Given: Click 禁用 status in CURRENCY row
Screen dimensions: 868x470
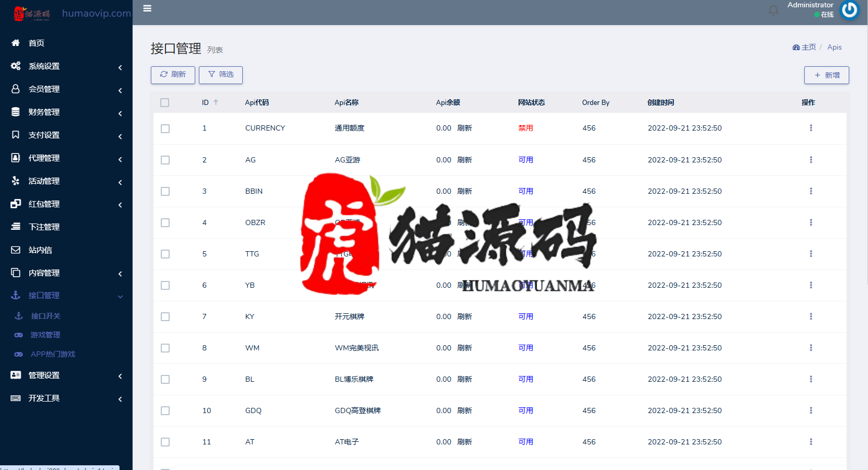Looking at the screenshot, I should [x=526, y=128].
